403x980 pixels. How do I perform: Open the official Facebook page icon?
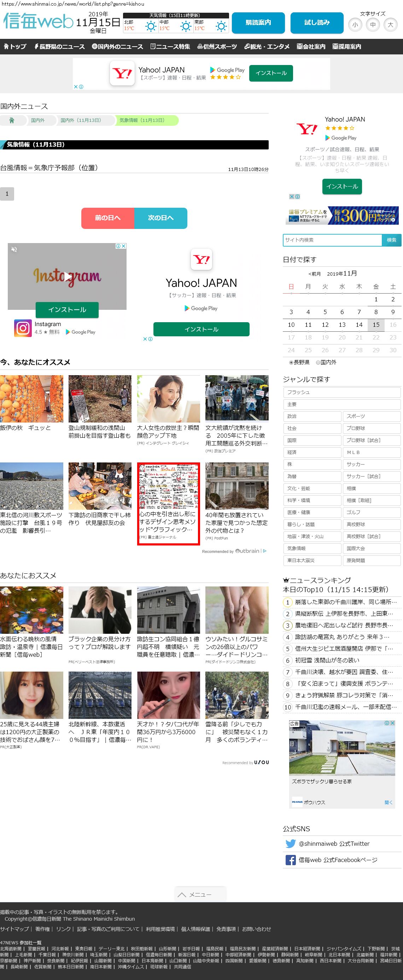click(290, 860)
